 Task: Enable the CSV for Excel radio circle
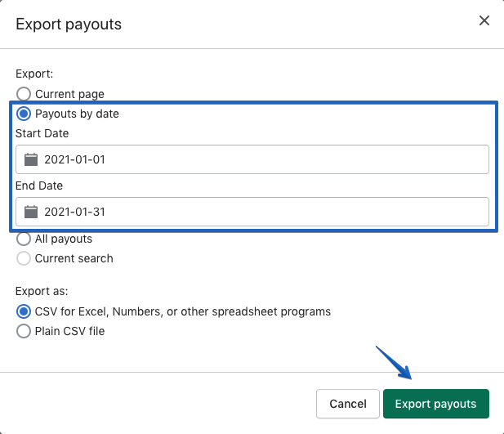coord(24,311)
